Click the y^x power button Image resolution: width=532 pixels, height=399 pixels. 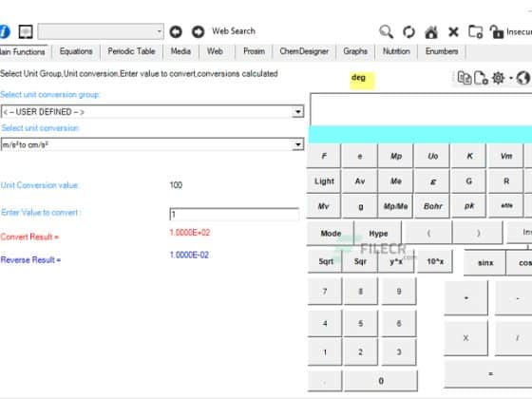[x=396, y=261]
